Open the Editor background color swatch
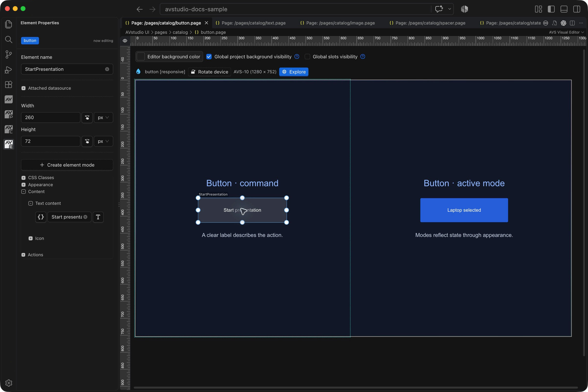The image size is (588, 392). (x=141, y=57)
